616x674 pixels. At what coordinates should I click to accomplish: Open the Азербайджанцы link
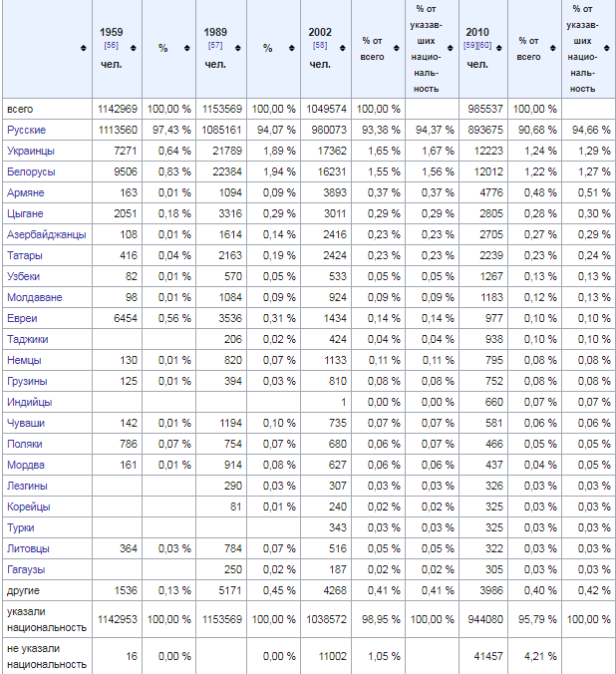(47, 234)
